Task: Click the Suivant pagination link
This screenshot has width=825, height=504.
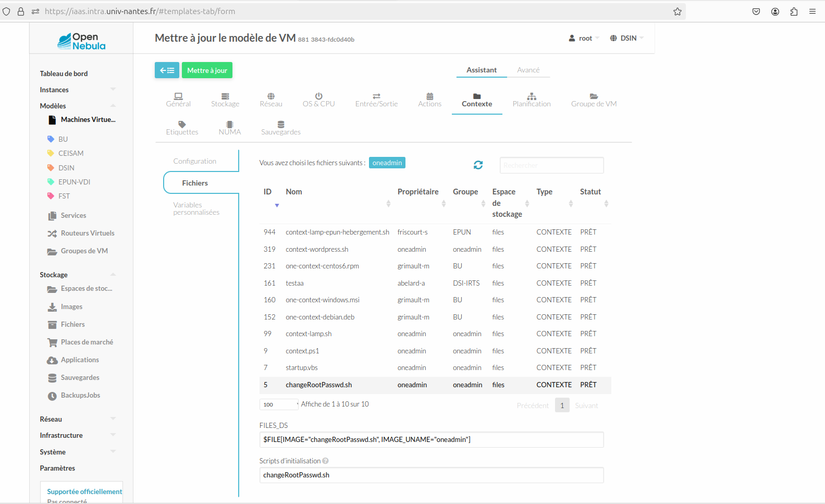Action: coord(586,405)
